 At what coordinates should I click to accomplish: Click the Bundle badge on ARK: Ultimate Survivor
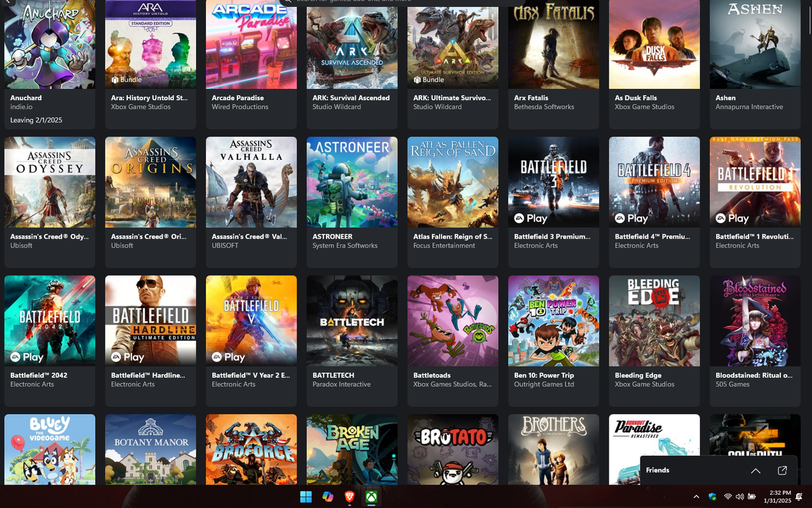click(x=428, y=80)
